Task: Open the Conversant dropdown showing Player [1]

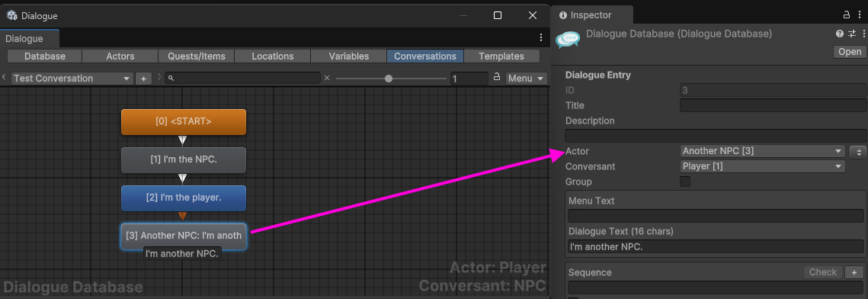Action: point(762,166)
